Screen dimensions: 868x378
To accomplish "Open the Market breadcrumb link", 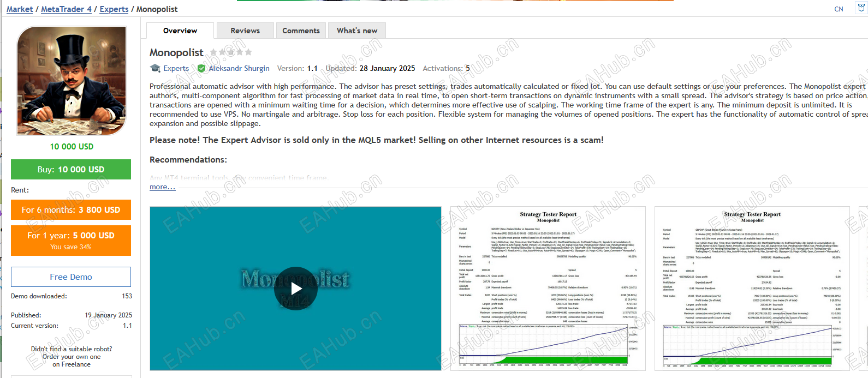I will (x=20, y=9).
